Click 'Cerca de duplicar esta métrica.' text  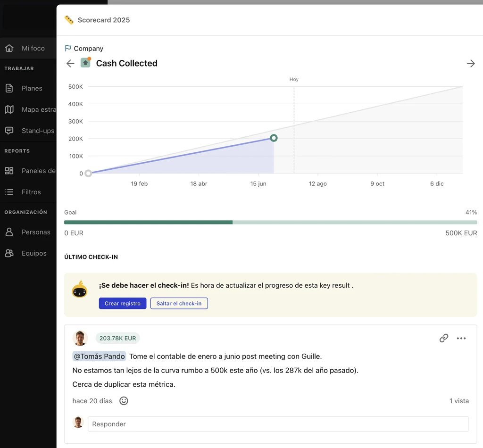pyautogui.click(x=124, y=384)
